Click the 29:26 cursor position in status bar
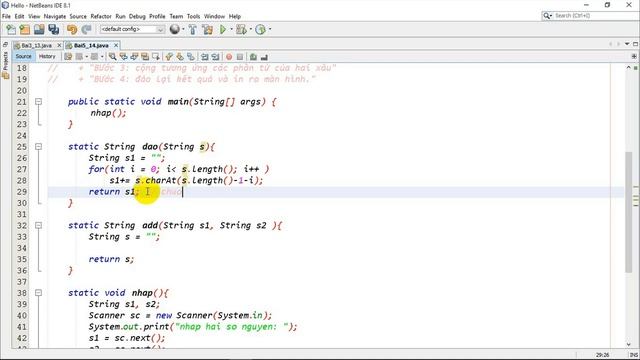This screenshot has height=360, width=640. 602,355
